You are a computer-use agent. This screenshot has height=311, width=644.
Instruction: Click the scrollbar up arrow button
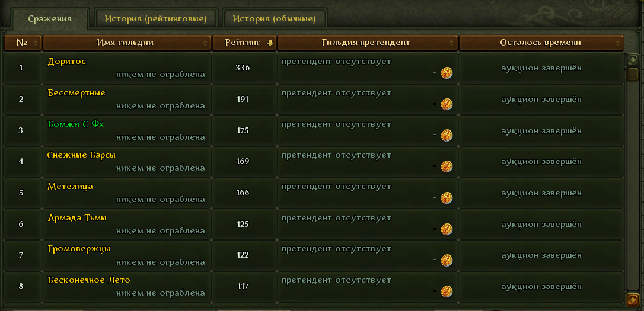click(633, 60)
